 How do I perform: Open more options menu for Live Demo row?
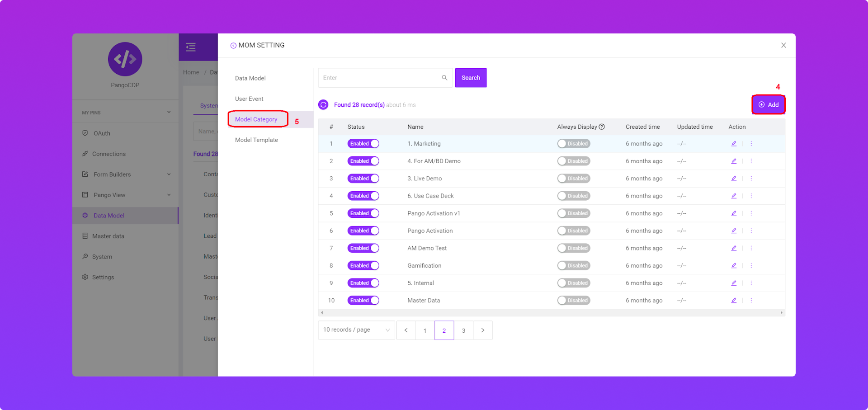click(751, 179)
